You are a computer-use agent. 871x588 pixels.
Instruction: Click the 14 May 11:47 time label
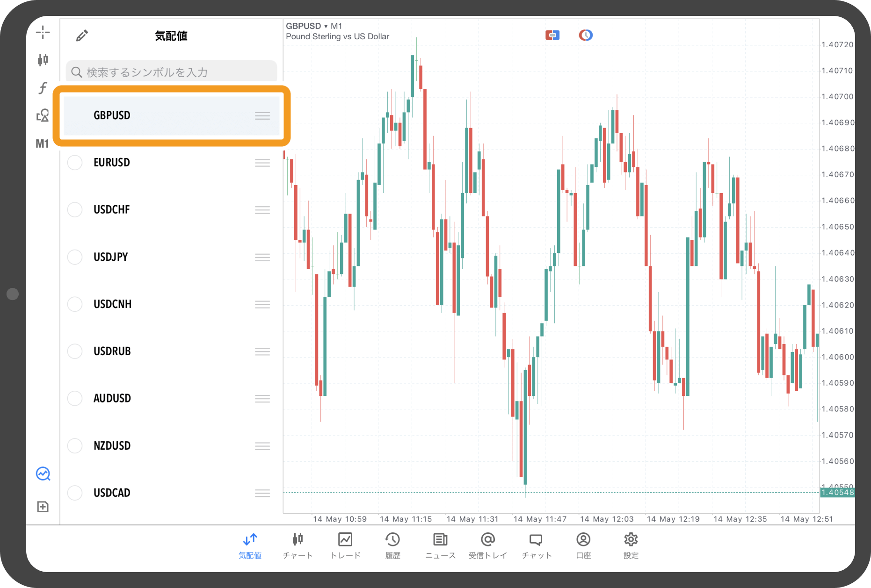pyautogui.click(x=540, y=519)
